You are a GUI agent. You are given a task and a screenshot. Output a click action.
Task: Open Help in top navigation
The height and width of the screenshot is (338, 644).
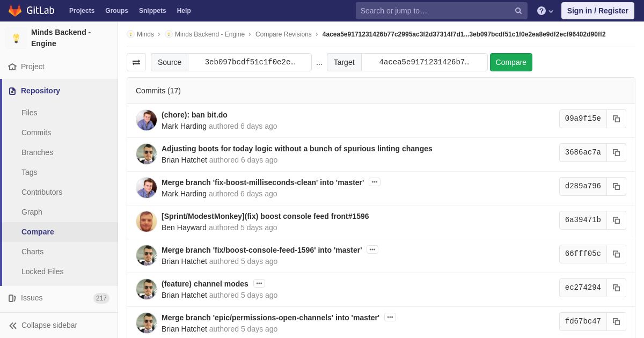click(x=184, y=11)
